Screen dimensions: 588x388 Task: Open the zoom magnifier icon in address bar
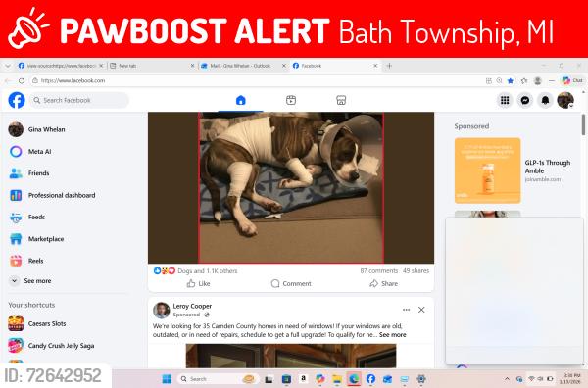pos(499,80)
